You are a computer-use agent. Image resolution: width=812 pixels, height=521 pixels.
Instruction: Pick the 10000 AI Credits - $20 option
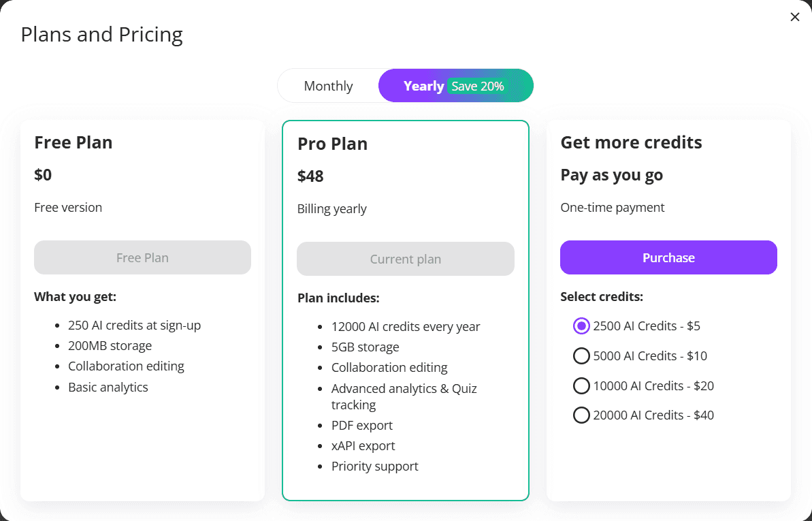581,385
